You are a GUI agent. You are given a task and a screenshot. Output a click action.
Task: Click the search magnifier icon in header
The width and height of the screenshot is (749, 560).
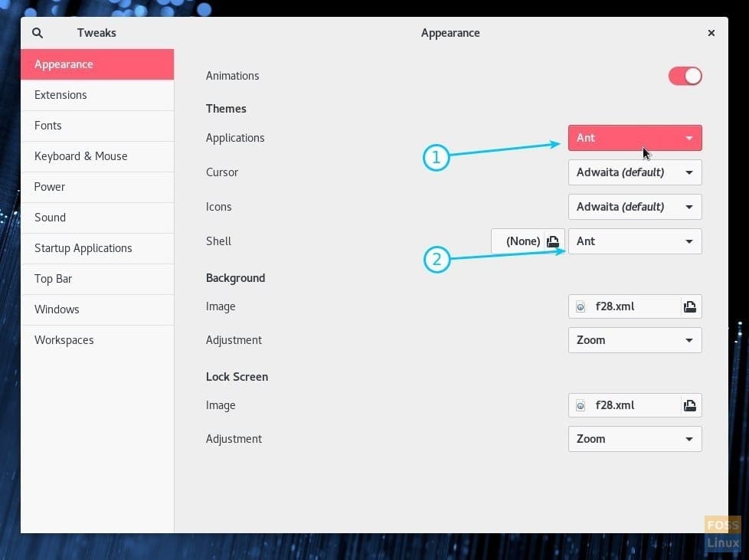click(38, 33)
